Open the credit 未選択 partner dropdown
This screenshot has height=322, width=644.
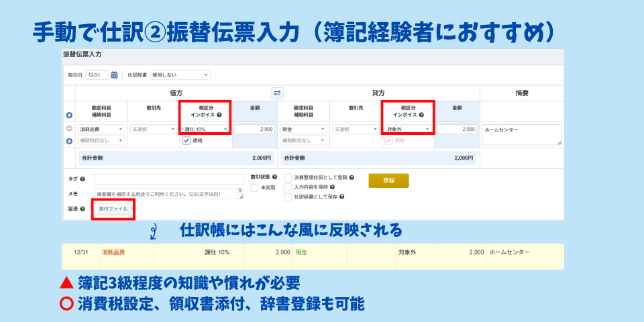(x=356, y=129)
